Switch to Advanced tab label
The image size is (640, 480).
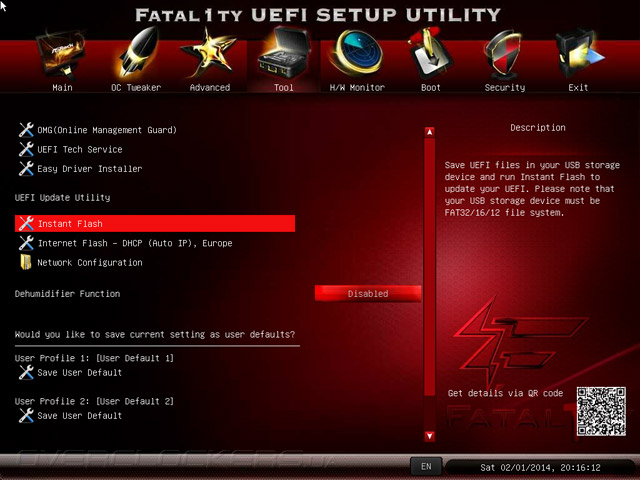[x=210, y=87]
